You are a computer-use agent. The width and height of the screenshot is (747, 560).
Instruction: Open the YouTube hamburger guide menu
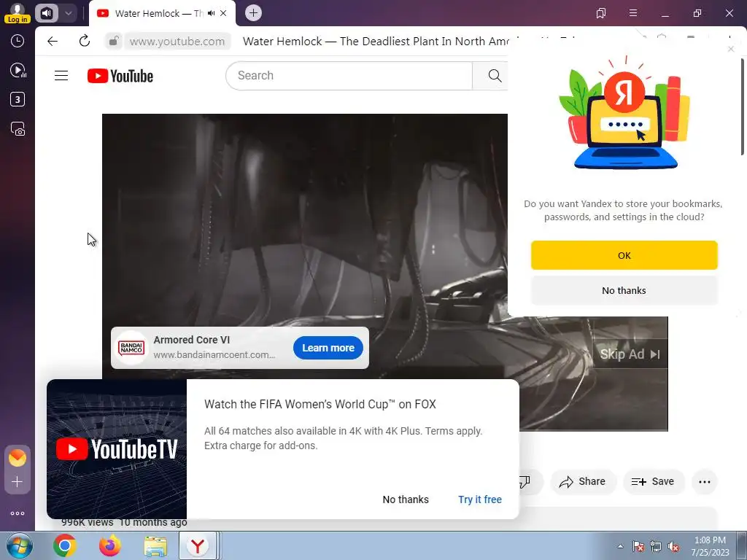click(x=61, y=76)
